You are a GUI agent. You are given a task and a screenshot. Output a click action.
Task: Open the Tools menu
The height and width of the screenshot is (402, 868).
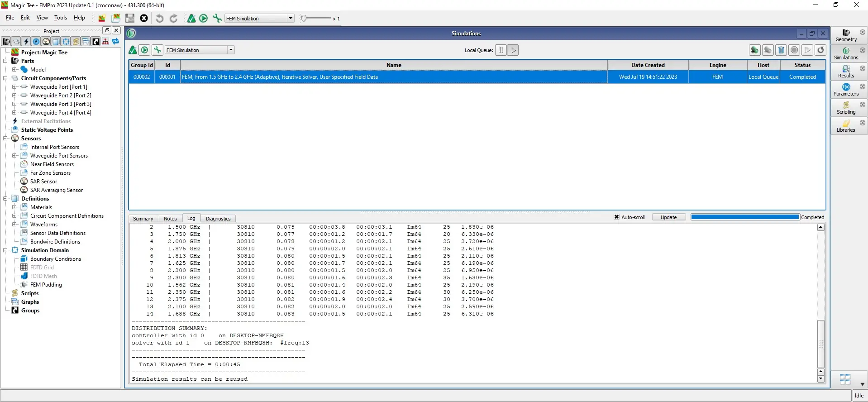61,18
